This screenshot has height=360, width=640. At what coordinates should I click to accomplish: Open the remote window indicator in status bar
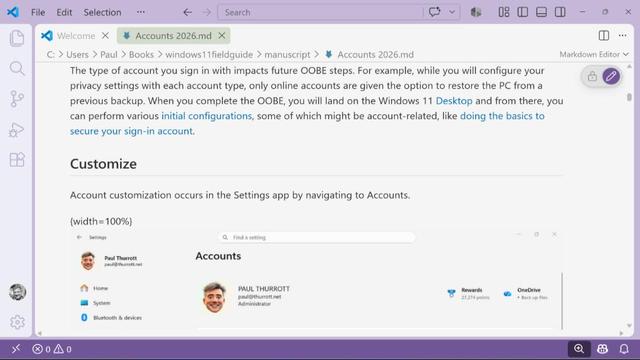point(16,349)
